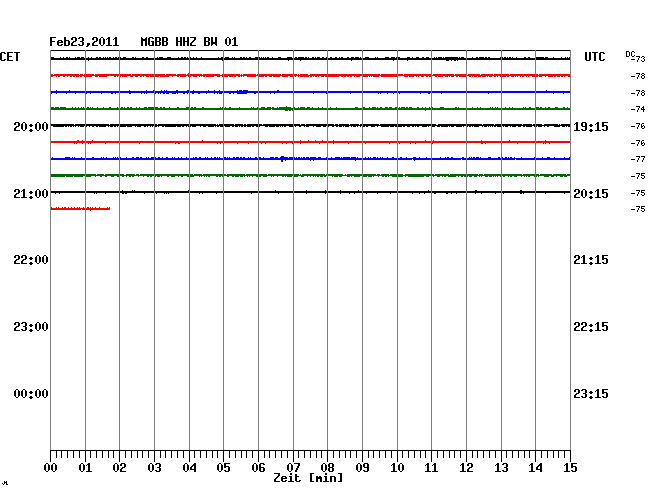Click minute label 13 on time axis
650x494 pixels.
[501, 468]
